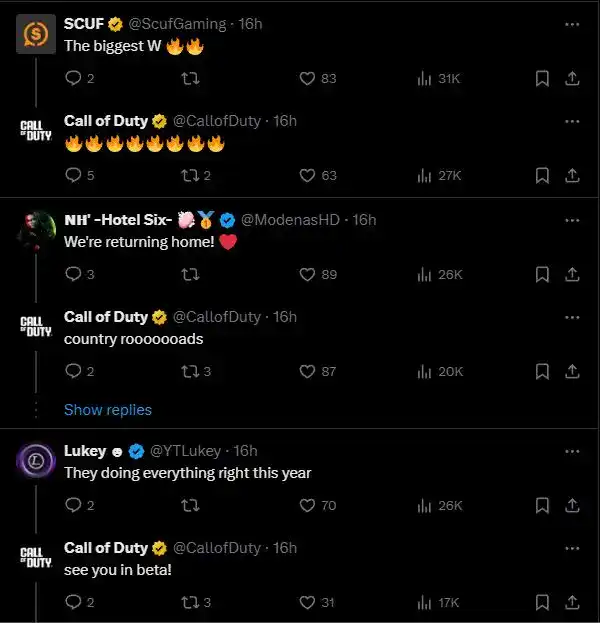Share Call of Duty's fire emoji reply

coord(572,175)
